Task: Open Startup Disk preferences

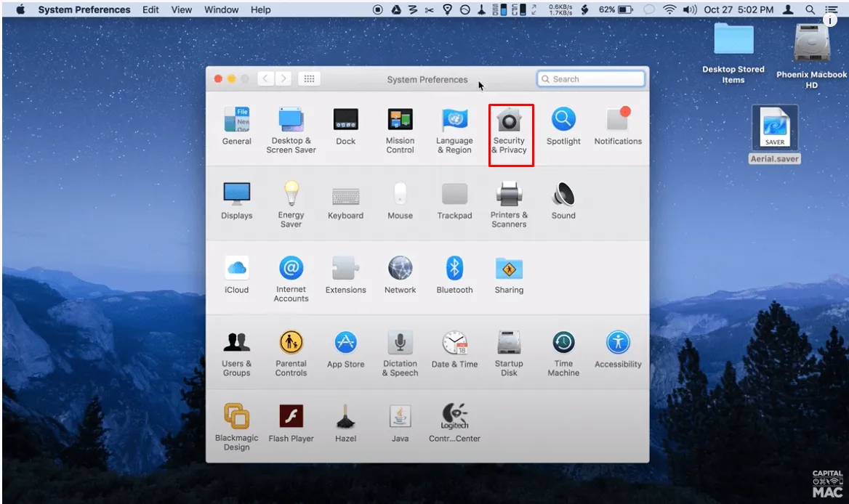Action: 509,353
